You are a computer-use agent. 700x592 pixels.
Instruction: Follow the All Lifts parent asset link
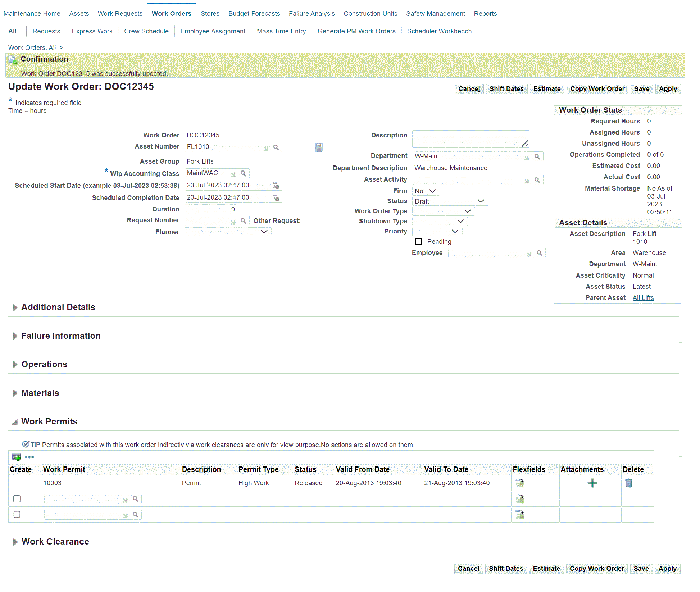pos(643,298)
